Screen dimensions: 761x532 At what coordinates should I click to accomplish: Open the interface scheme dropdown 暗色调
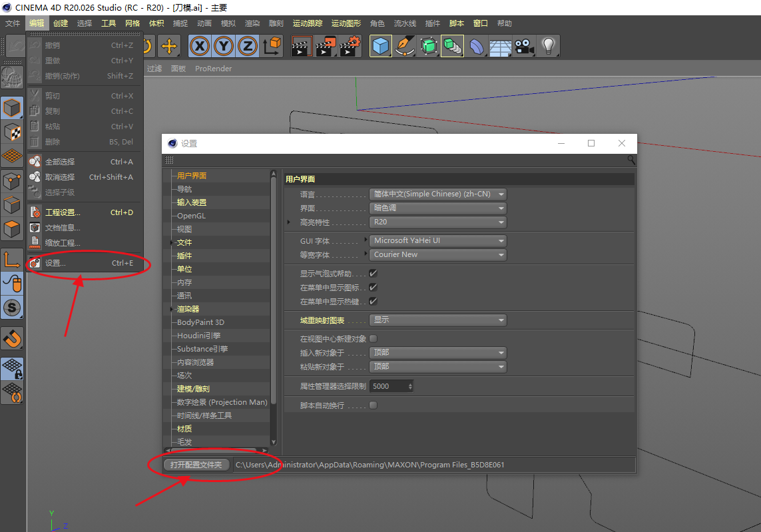pos(438,208)
